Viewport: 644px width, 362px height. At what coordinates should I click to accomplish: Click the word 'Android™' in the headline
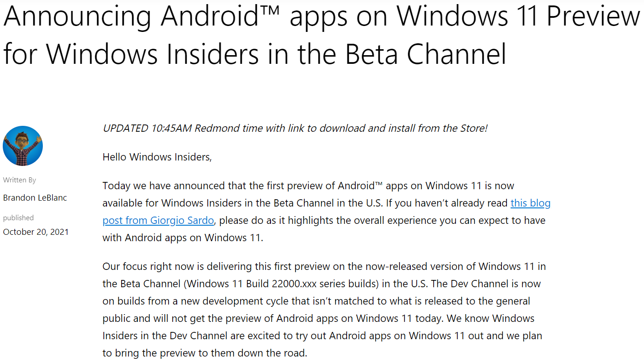coord(222,16)
